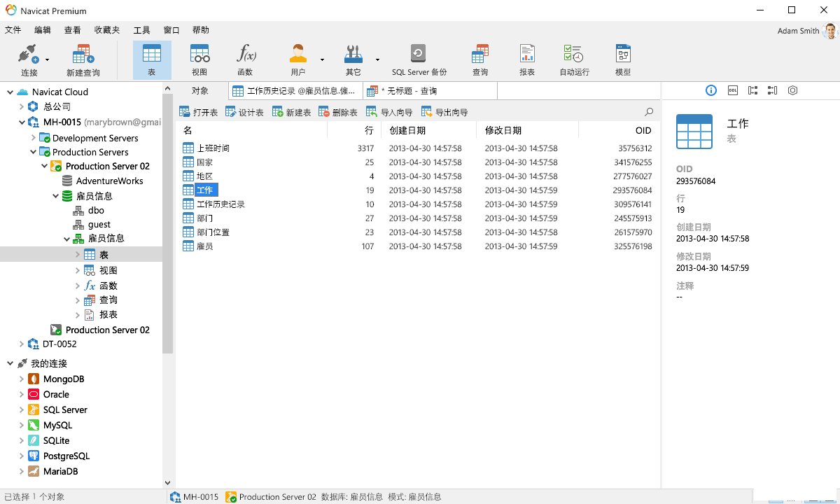
Task: Expand the DT-0052 project node
Action: pos(21,344)
